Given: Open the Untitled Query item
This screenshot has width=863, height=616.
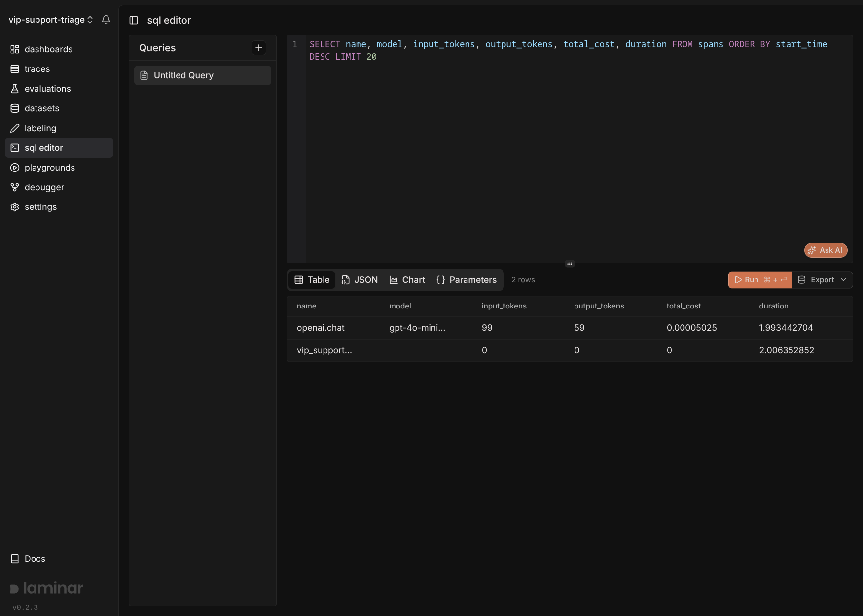Looking at the screenshot, I should (x=203, y=75).
